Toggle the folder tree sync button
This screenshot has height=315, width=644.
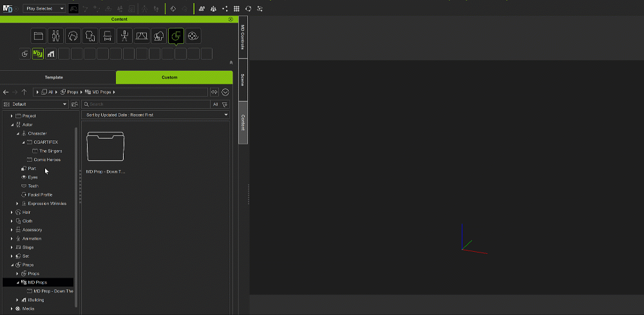[x=75, y=104]
